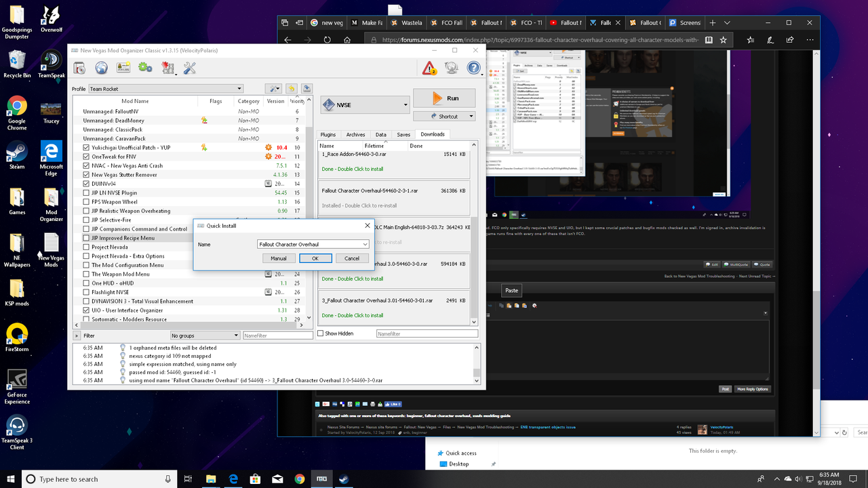Open FireStorm desktop icon

pyautogui.click(x=17, y=338)
